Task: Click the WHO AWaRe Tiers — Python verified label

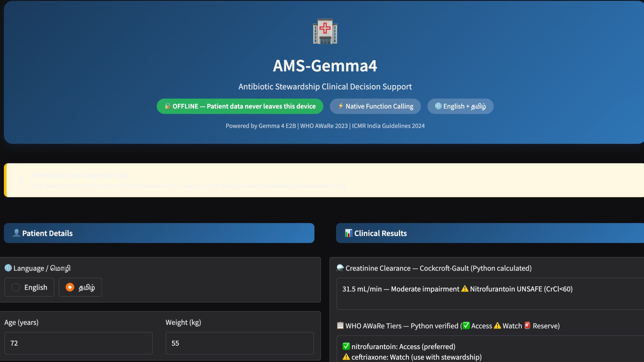Action: (x=453, y=326)
